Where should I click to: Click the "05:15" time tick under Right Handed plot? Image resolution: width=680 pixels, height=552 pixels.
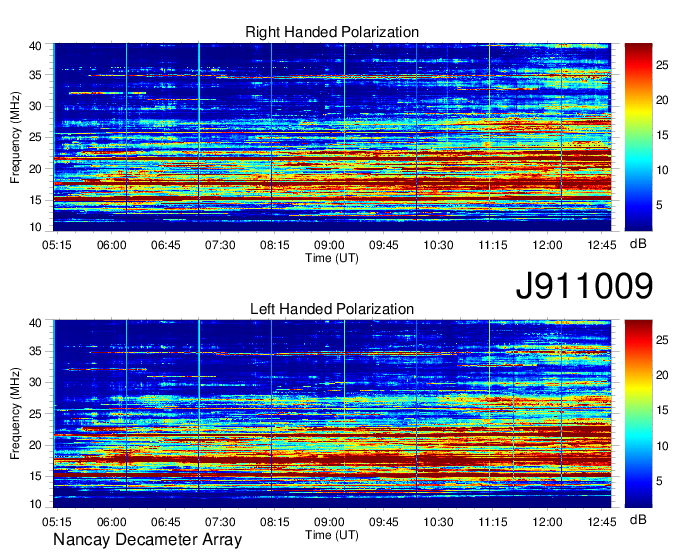point(57,245)
